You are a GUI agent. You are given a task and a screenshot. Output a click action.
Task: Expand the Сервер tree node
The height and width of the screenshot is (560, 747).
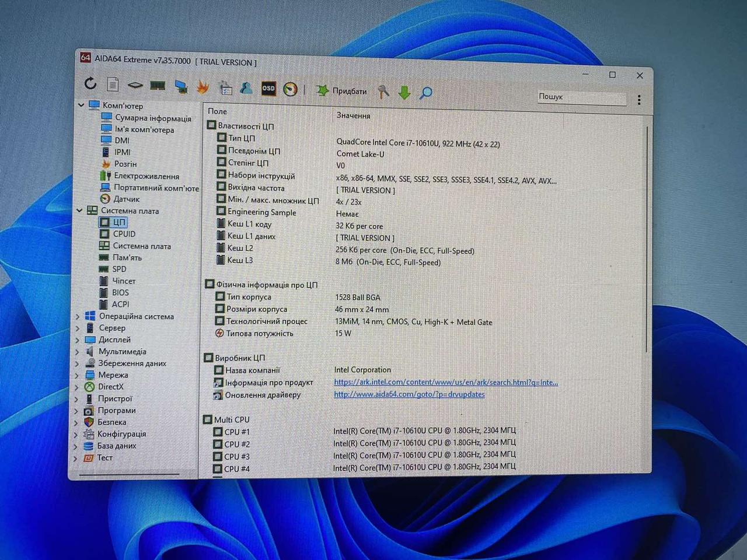(78, 328)
